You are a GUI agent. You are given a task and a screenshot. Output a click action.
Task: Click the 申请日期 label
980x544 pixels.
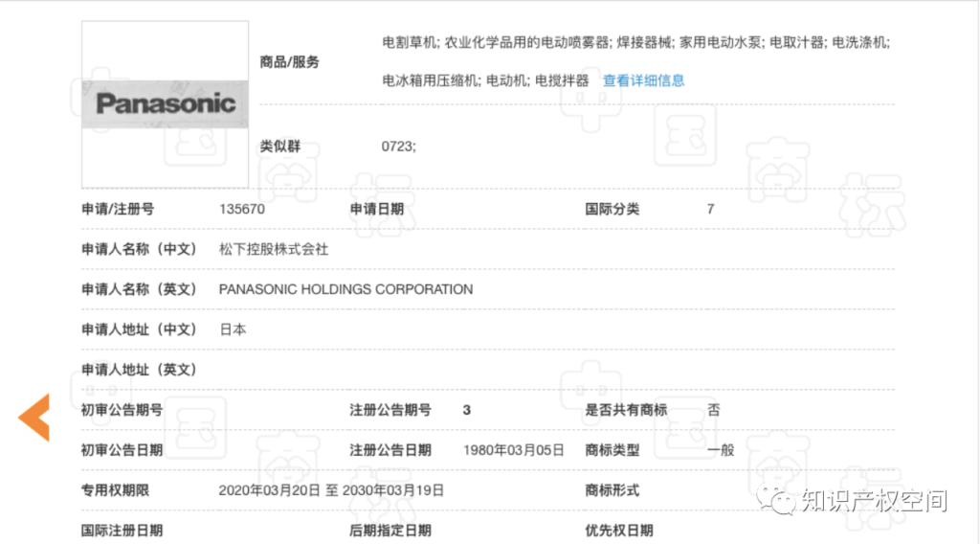pos(377,209)
